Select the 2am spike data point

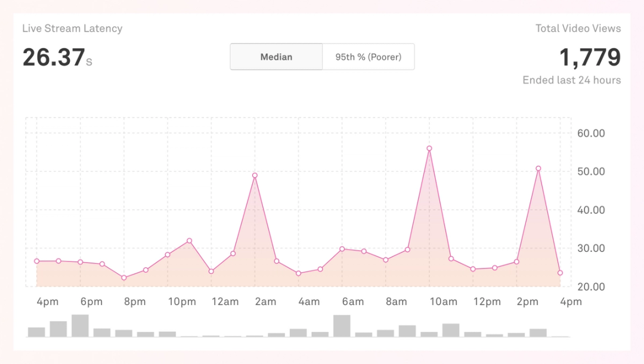pos(255,174)
